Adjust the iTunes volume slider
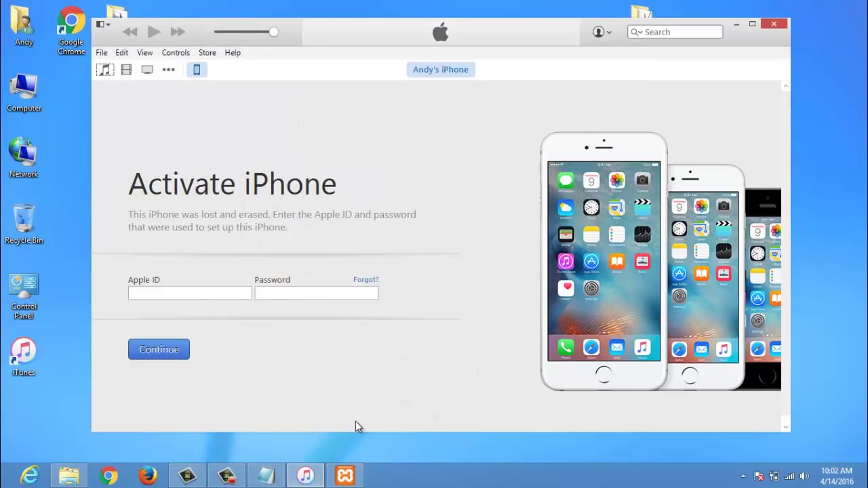This screenshot has width=868, height=488. [x=245, y=32]
